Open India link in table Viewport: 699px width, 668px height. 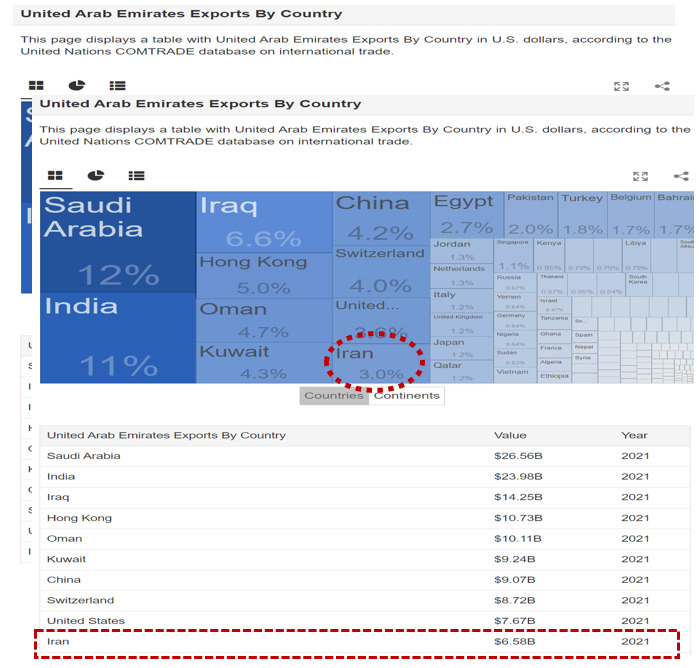[61, 476]
